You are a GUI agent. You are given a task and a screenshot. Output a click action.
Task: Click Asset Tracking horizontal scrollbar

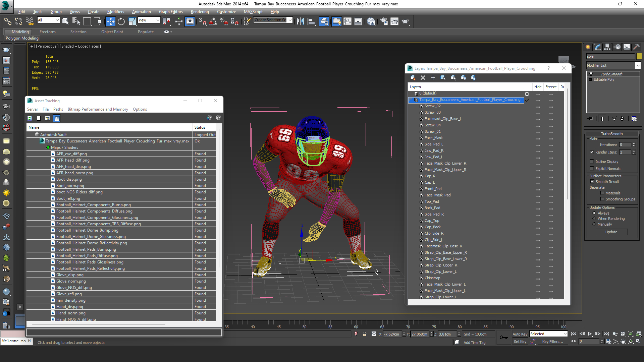[99, 324]
